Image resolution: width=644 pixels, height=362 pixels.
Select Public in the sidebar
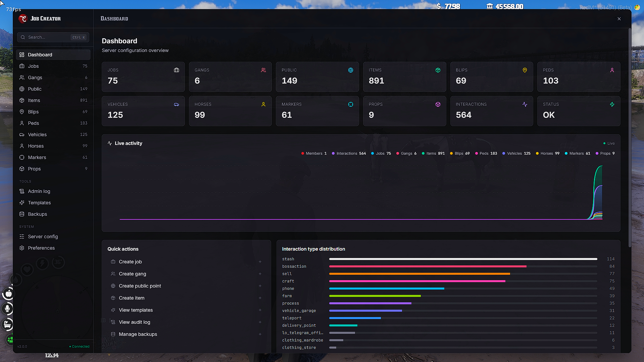click(53, 89)
